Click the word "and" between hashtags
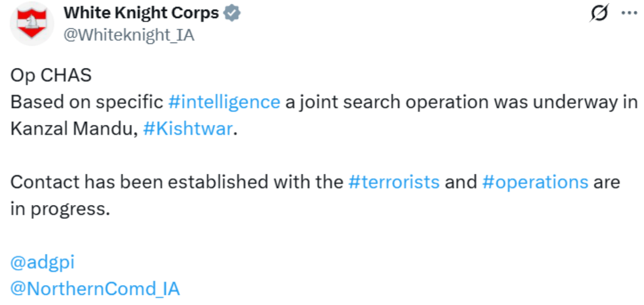Screen dimensions: 644x305 (461, 182)
